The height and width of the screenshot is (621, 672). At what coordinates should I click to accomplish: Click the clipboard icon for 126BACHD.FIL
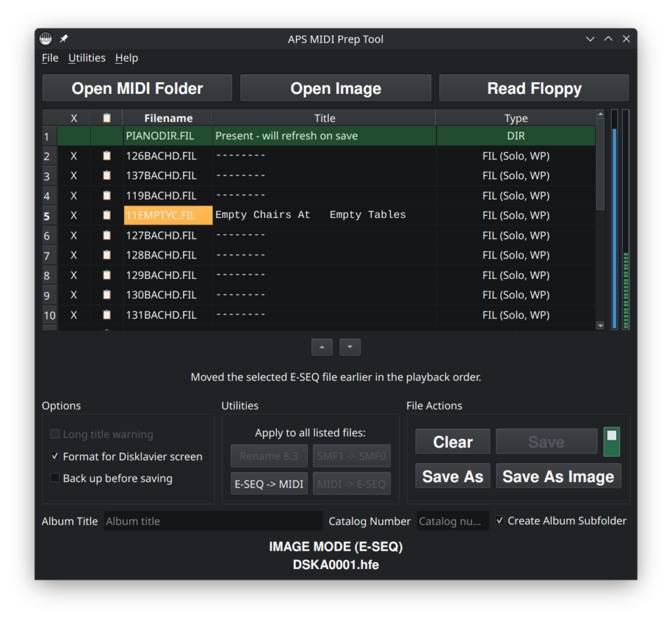(x=106, y=156)
